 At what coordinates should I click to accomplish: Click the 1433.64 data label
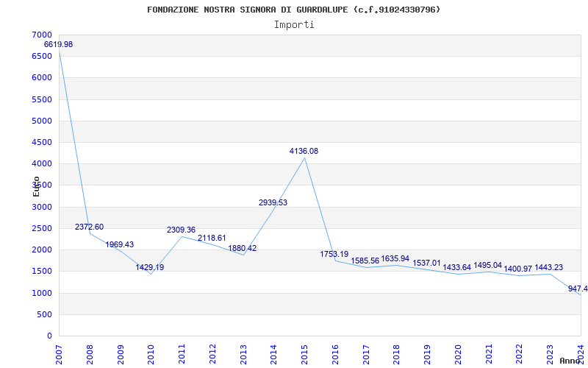(x=456, y=267)
